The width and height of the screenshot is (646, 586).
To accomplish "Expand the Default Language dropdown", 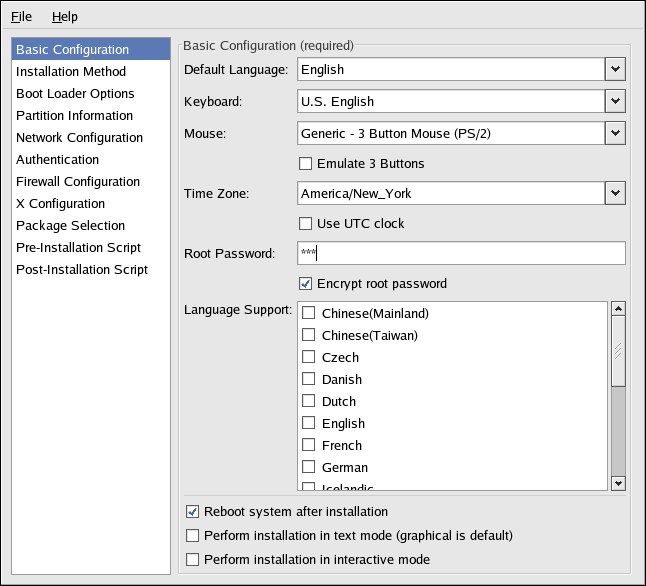I will pyautogui.click(x=615, y=70).
